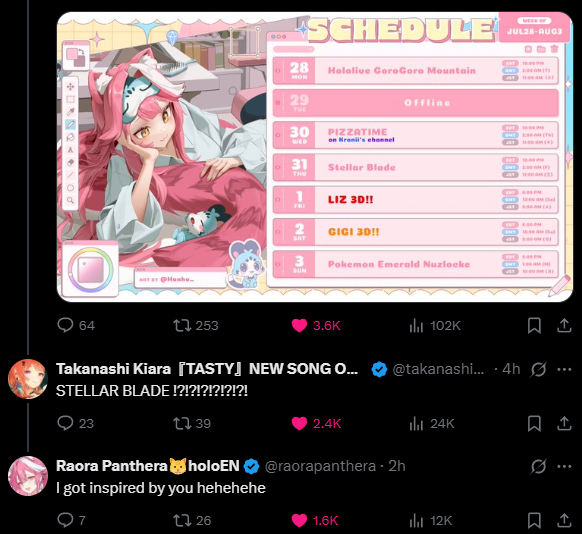
Task: Share the schedule image post
Action: [564, 325]
